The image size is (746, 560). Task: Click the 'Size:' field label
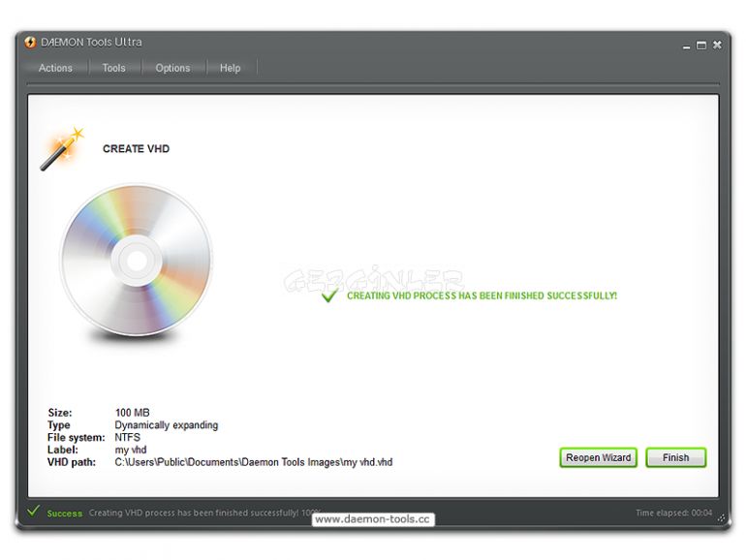[x=60, y=413]
